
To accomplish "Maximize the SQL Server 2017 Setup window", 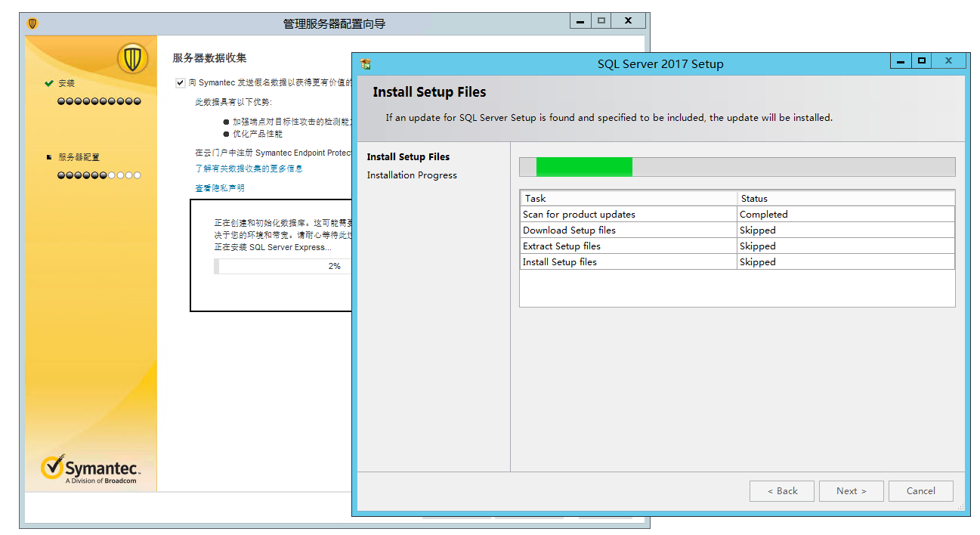I will 921,62.
